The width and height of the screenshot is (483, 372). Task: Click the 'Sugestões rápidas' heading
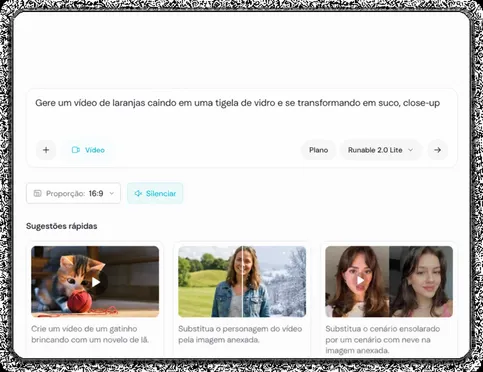(x=62, y=226)
